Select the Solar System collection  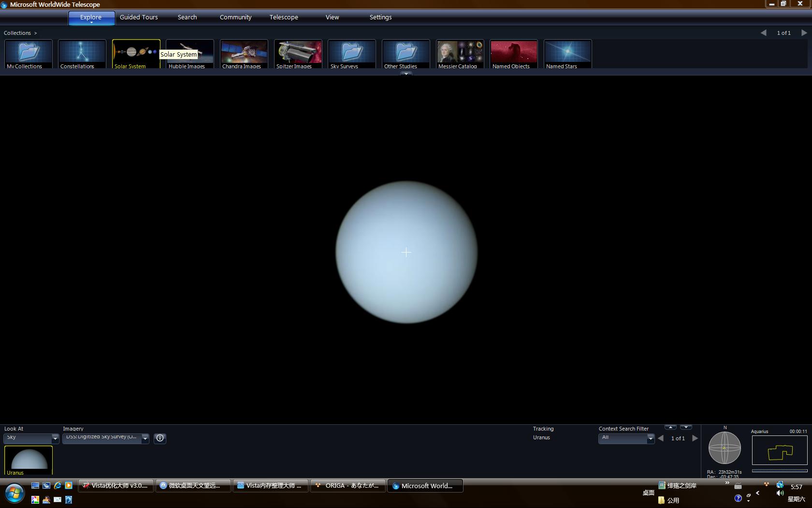tap(136, 54)
